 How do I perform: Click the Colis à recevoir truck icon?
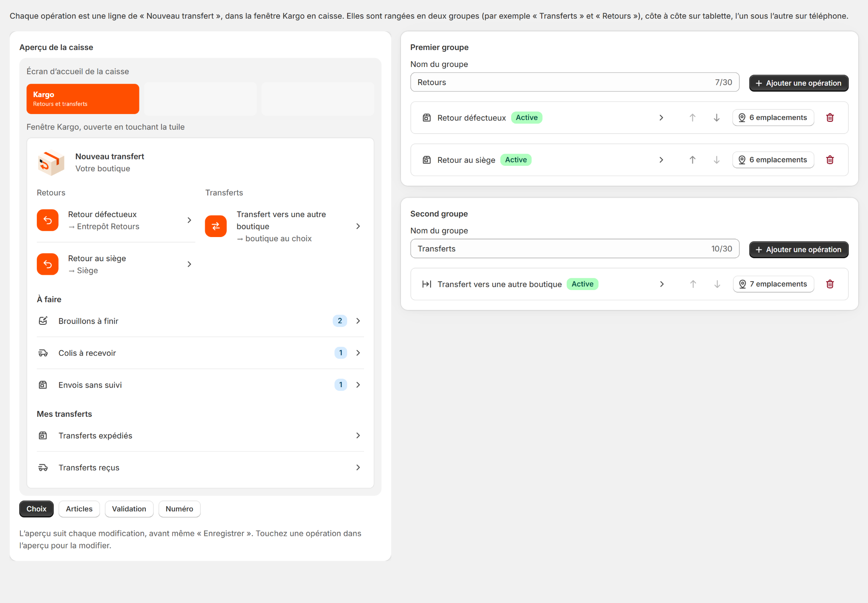(43, 353)
